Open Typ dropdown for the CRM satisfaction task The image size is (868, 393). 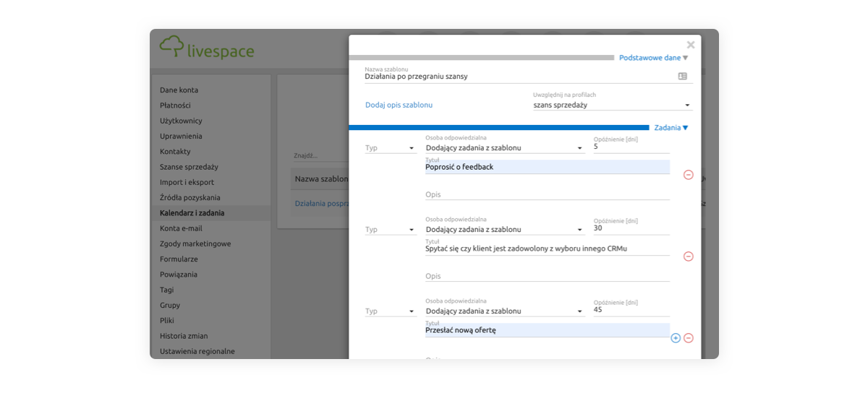click(390, 230)
